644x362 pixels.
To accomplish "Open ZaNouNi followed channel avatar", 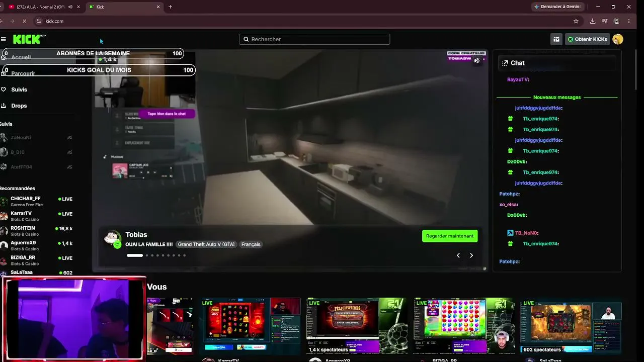I will 4,137.
